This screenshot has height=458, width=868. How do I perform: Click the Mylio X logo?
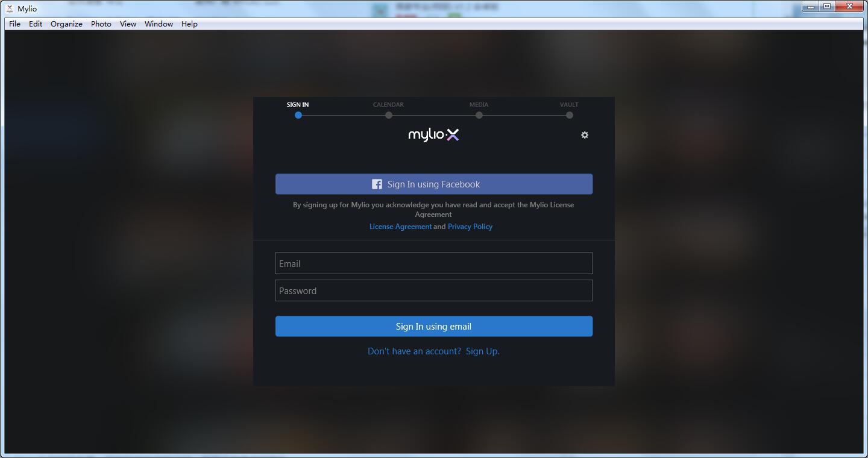[x=433, y=134]
